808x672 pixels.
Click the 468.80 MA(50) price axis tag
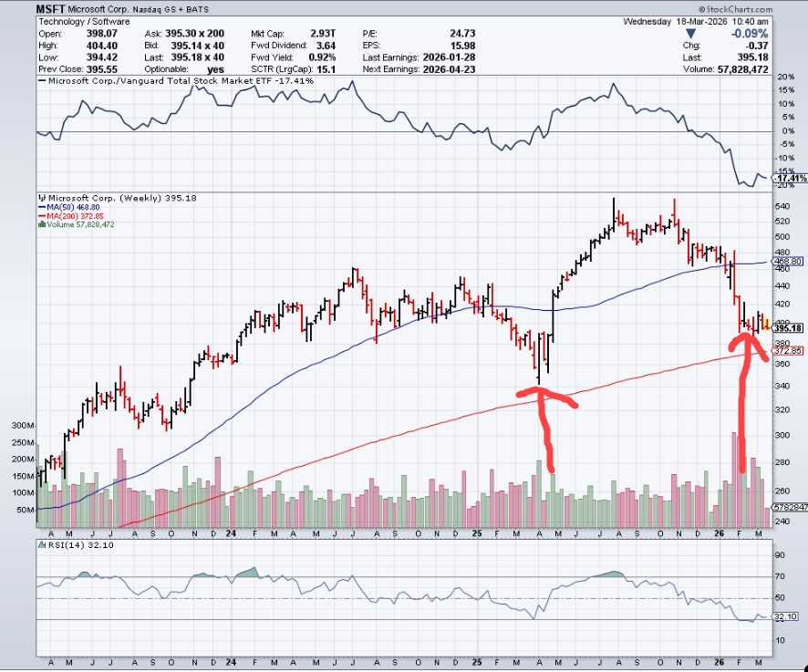point(787,261)
